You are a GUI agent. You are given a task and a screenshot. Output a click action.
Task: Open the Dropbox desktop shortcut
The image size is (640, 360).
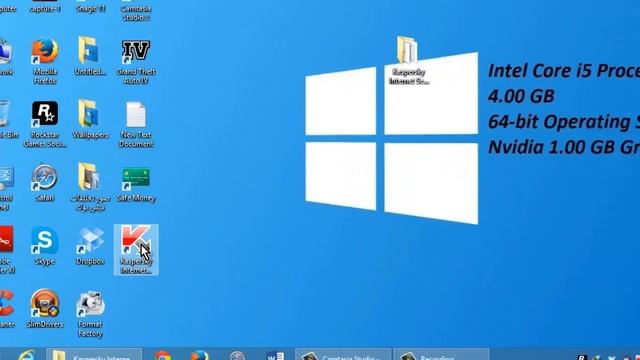[x=90, y=246]
